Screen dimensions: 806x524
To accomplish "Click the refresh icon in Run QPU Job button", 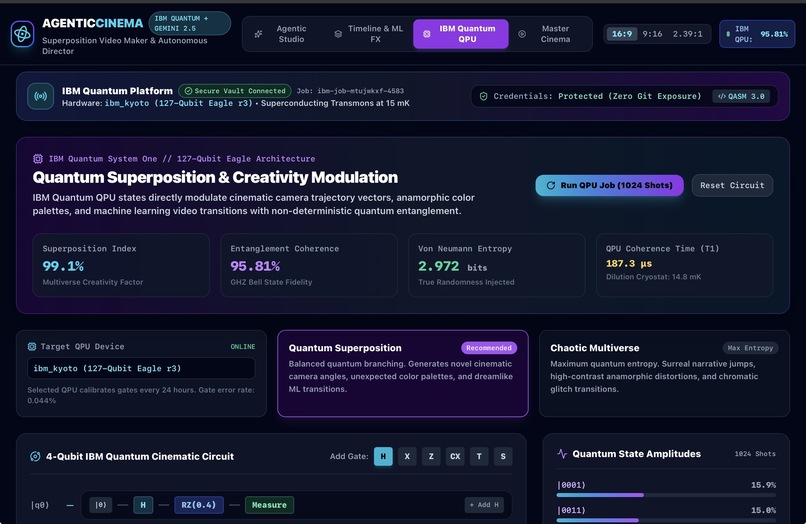I will [551, 185].
